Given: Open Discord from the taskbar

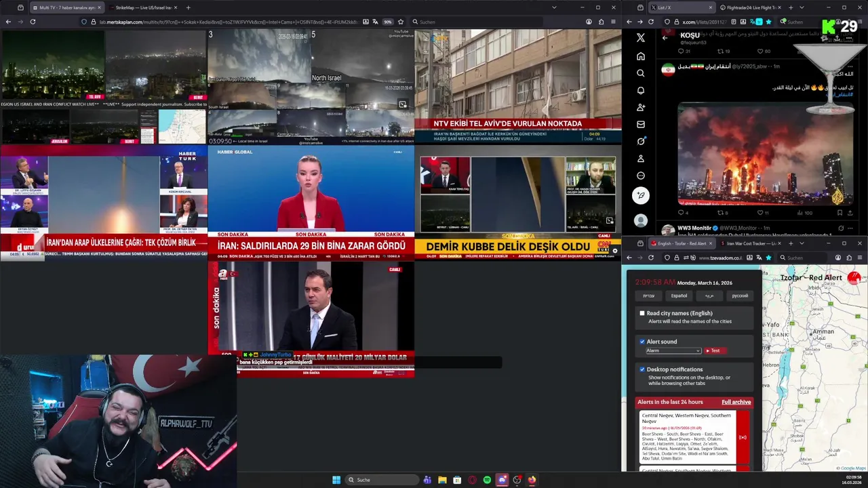Looking at the screenshot, I should [x=502, y=480].
